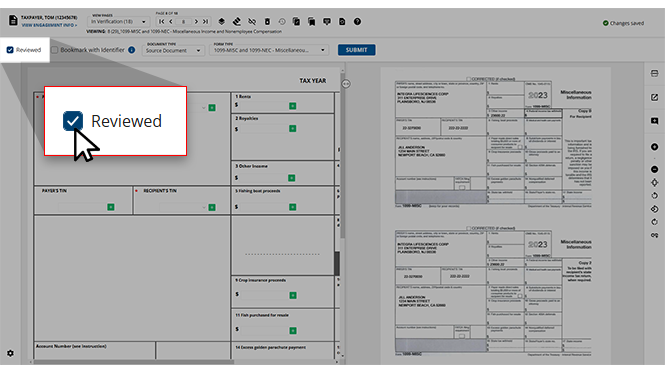Click the green icon in Fishing boat proceeds field
665x365 pixels.
tap(293, 207)
